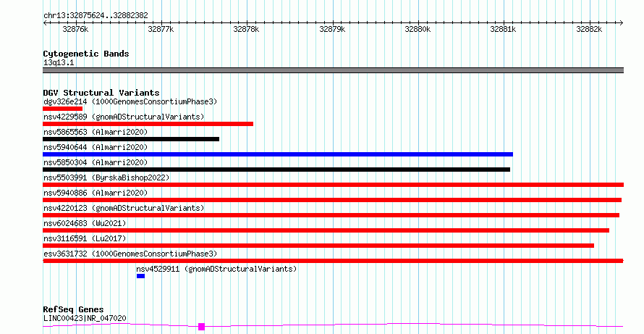The image size is (644, 334).
Task: Click the esv3631732 red variant bar
Action: pos(333,261)
